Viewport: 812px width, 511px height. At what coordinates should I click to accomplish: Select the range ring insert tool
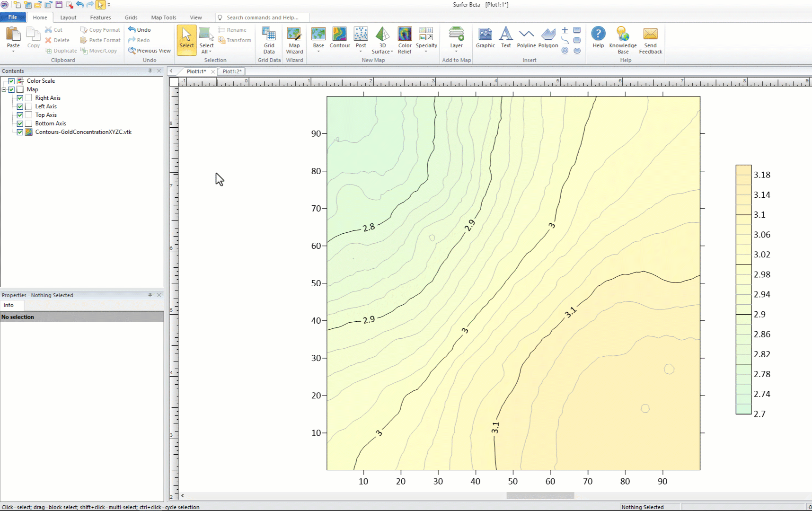pos(565,51)
